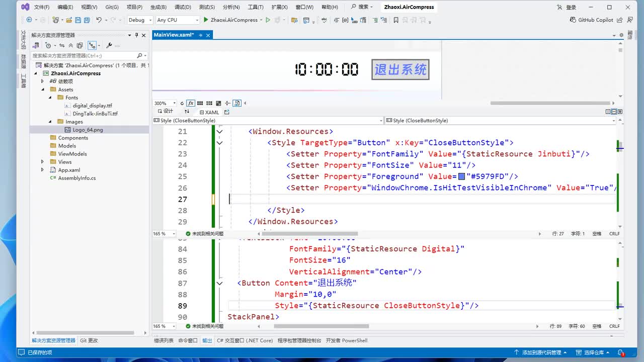Start debugging Zaoxi.AirCompress with the green play icon
Screen dimensions: 644x362
coord(206,20)
